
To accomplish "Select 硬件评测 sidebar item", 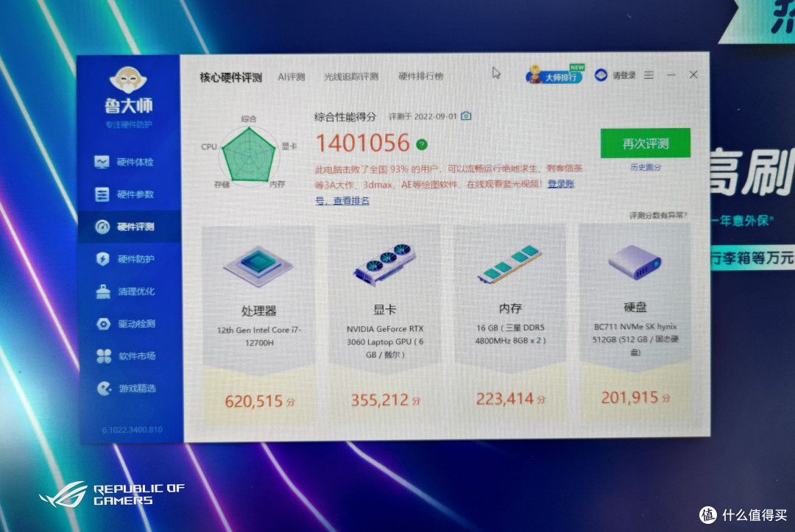I will [x=130, y=227].
